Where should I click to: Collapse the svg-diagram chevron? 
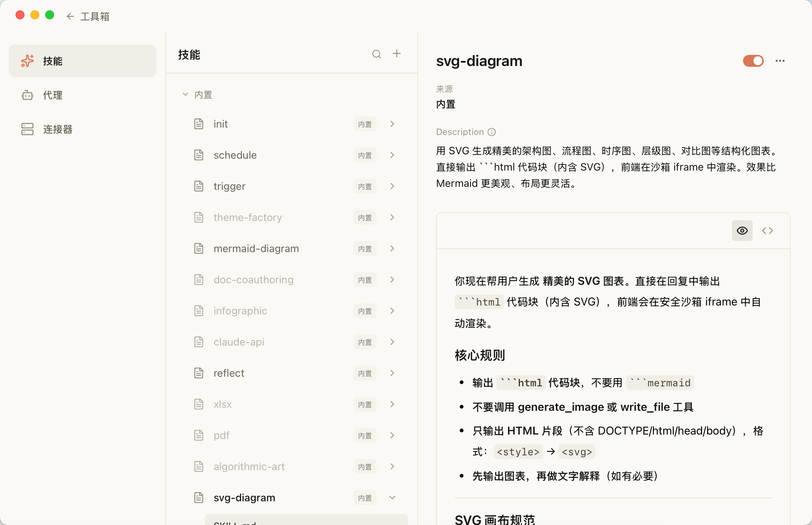pyautogui.click(x=392, y=498)
